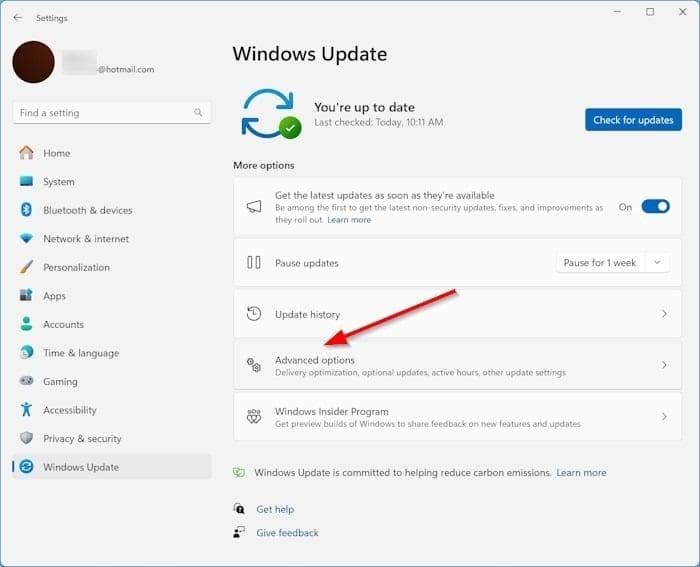This screenshot has width=700, height=567.
Task: Click the Get help icon
Action: point(239,509)
